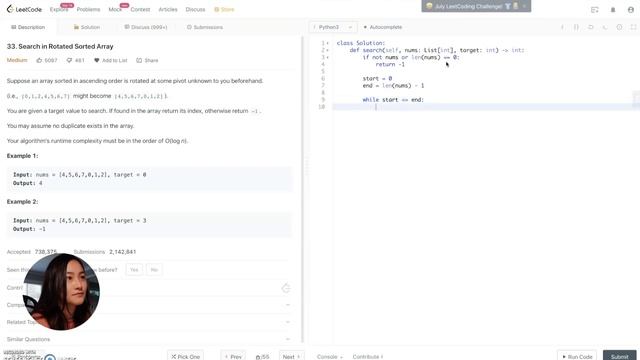
Task: Click code line 'start = 0'
Action: tap(377, 78)
